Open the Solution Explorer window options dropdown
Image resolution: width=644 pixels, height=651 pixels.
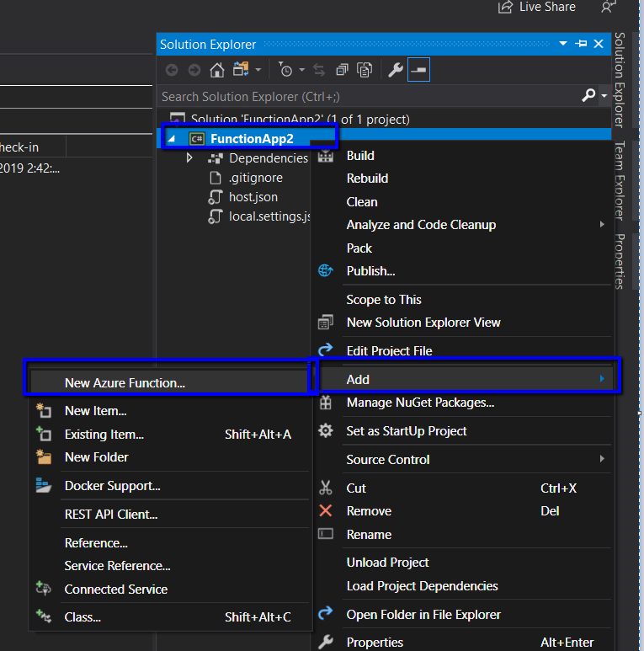[563, 44]
